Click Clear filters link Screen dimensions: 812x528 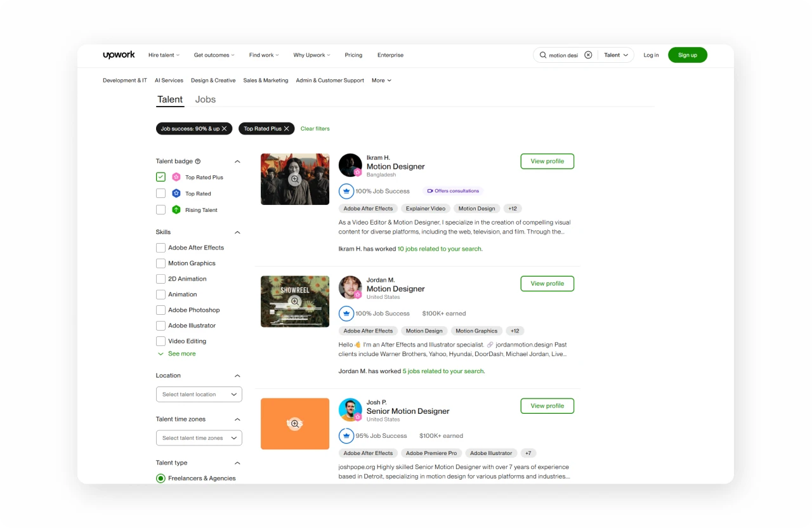coord(315,129)
